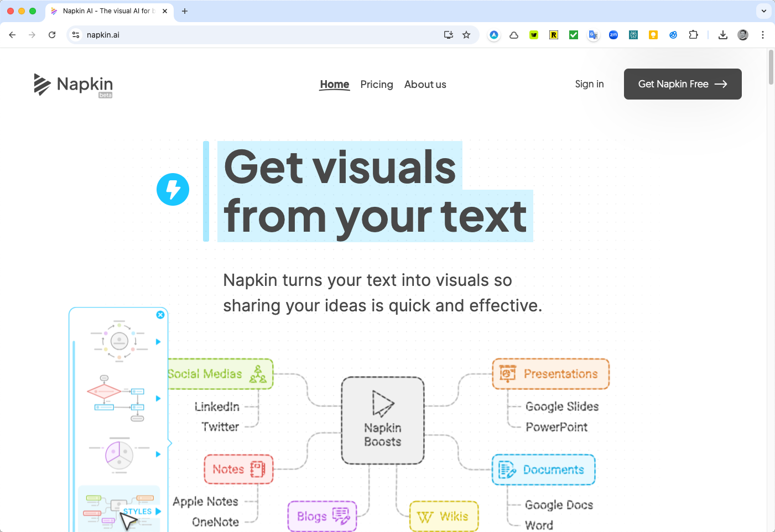Expand the flowchart style arrow

(158, 398)
